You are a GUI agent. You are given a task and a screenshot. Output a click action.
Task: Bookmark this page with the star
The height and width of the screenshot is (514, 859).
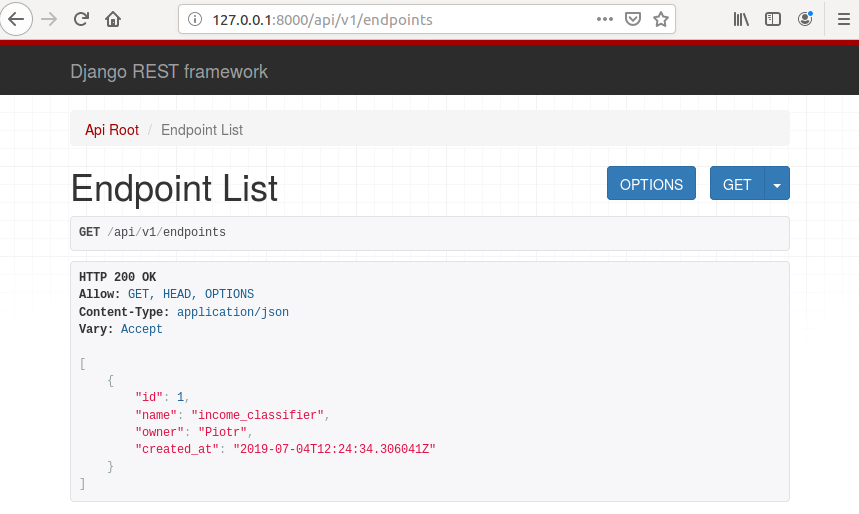click(660, 19)
